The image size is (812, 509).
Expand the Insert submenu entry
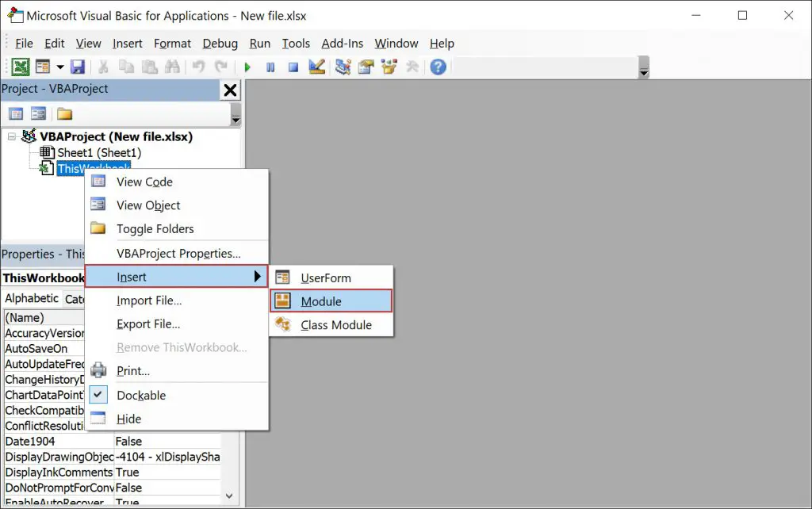click(177, 277)
